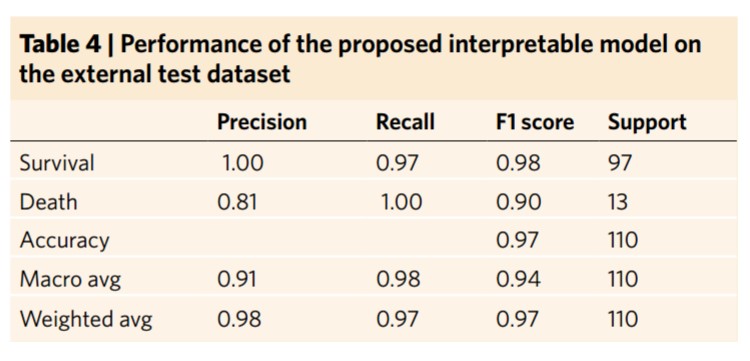
Task: Click the Accuracy row label
Action: (x=64, y=241)
